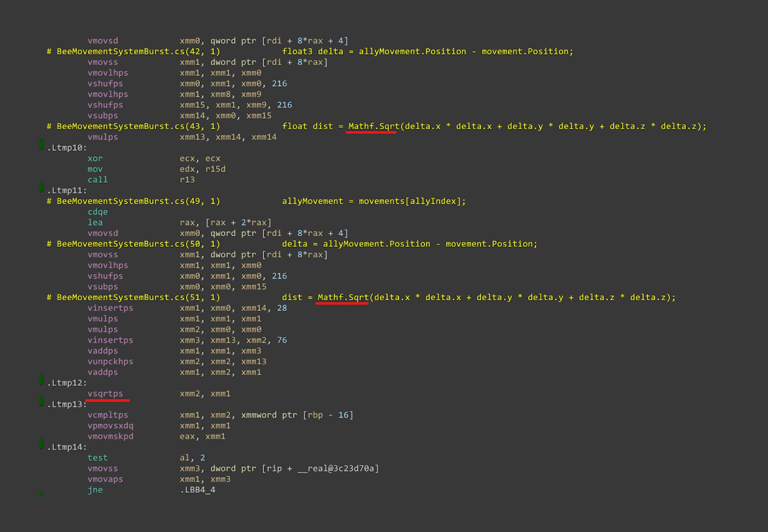Select the 'lea rax, [rax + 2*rax]' line

point(179,222)
